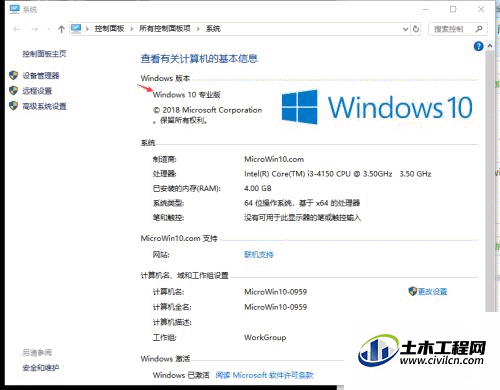Open 高级系统设置 from sidebar

44,106
